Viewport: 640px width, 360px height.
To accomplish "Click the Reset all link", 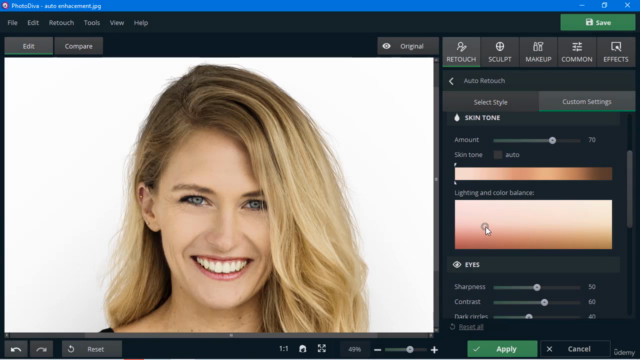I will pyautogui.click(x=471, y=327).
